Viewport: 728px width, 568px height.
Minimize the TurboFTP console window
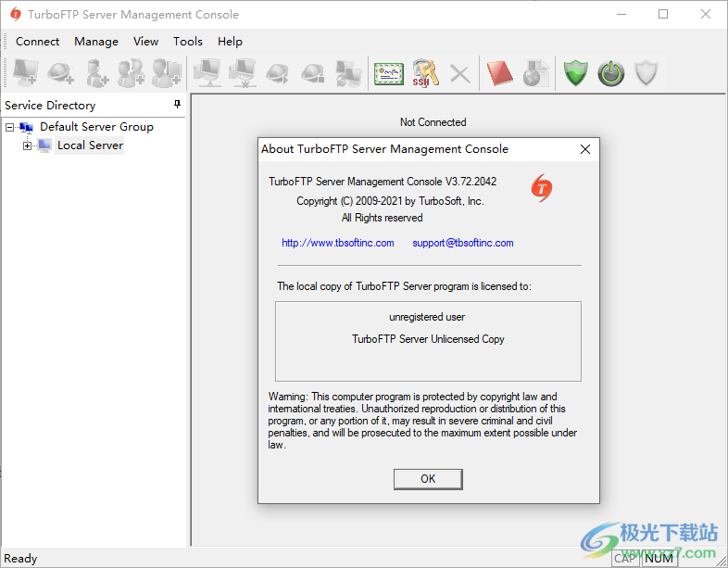621,15
